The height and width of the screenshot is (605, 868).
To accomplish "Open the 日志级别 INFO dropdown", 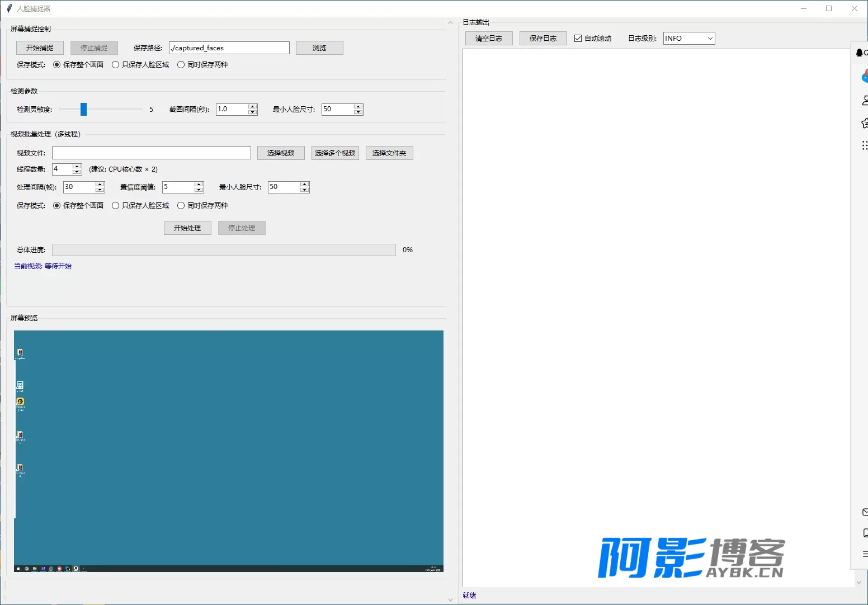I will pos(689,39).
